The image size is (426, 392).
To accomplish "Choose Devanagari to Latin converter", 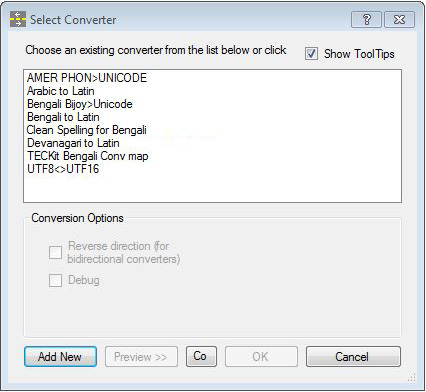I will (73, 143).
